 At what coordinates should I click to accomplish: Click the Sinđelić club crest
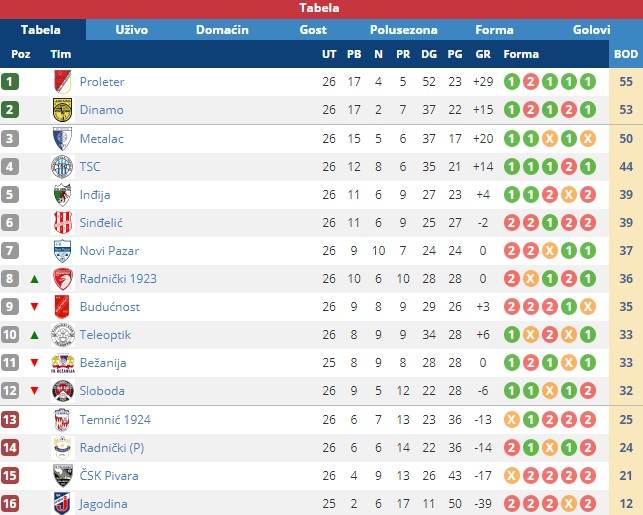(63, 223)
